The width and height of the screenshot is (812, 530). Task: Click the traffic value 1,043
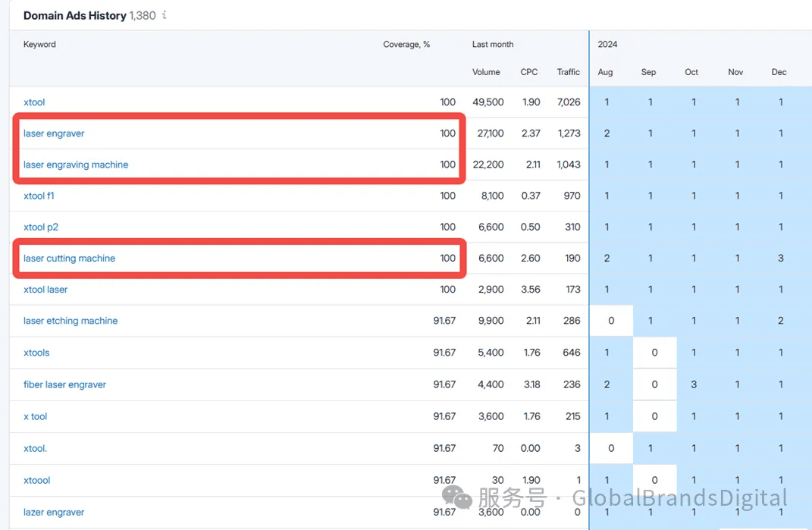[x=569, y=165]
